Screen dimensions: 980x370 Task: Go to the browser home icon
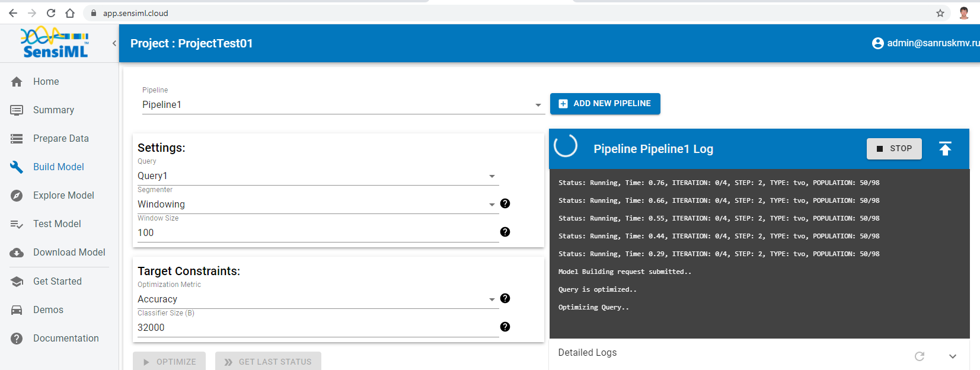pos(70,13)
